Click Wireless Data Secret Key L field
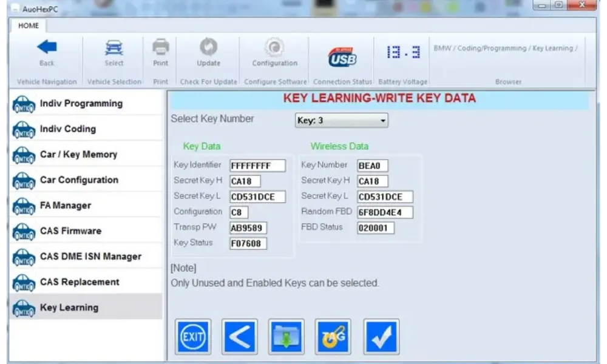Viewport: 607px width, 364px height. point(385,197)
